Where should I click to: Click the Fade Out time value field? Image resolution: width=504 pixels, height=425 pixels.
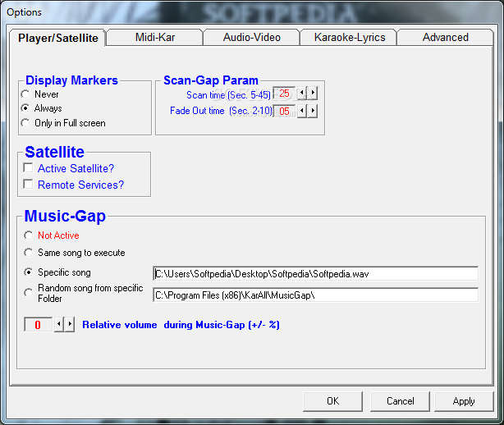tap(285, 111)
